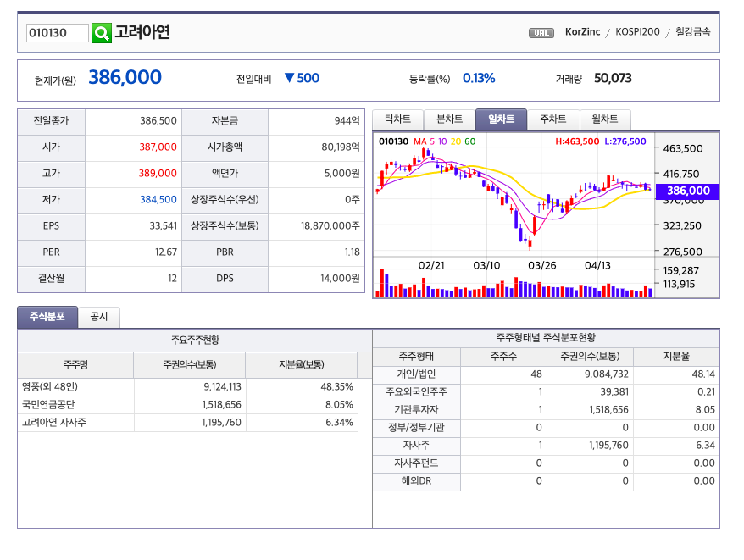Click the 개인/법인 shareholder type row
744x560 pixels.
[x=547, y=374]
